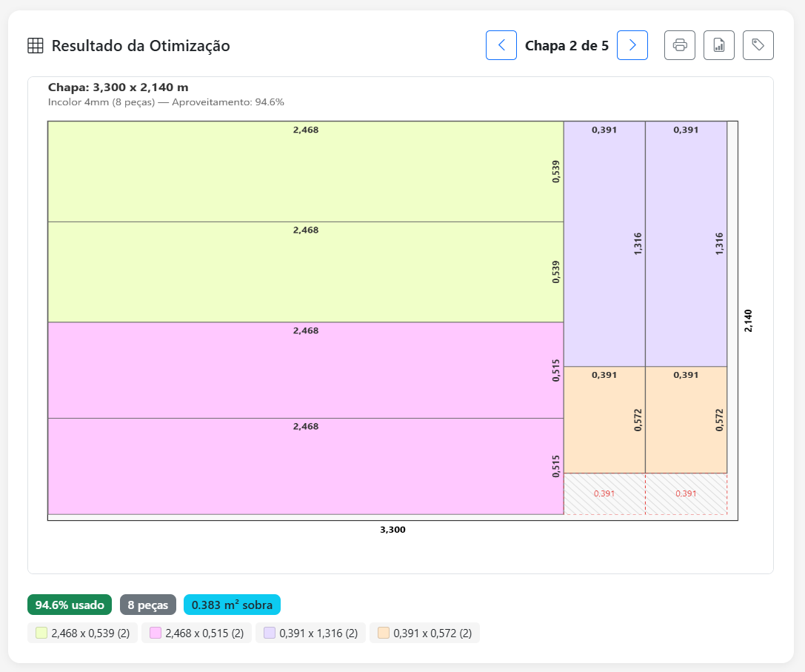The width and height of the screenshot is (805, 672).
Task: Select the upper pink 2,468 x 0,515 piece
Action: (x=305, y=370)
